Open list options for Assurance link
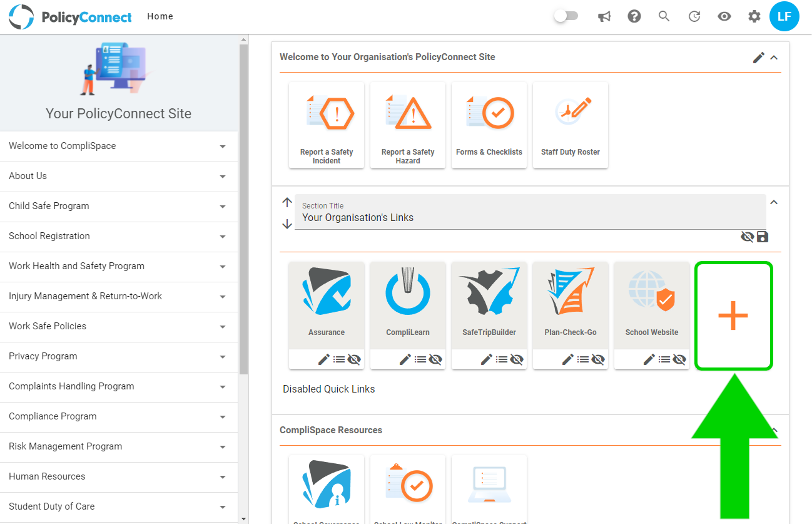 point(339,359)
